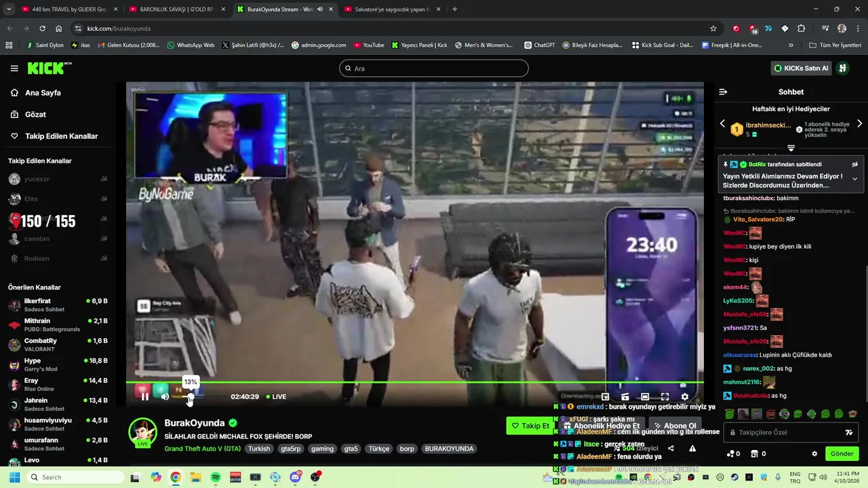Screen dimensions: 868x488
Task: Jump to LIVE in the player
Action: click(276, 396)
